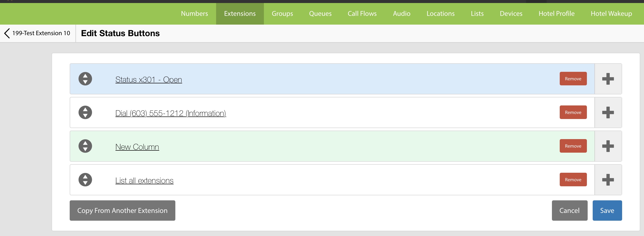Screen dimensions: 644x236
Task: Click Copy From Another Extension
Action: pos(122,210)
